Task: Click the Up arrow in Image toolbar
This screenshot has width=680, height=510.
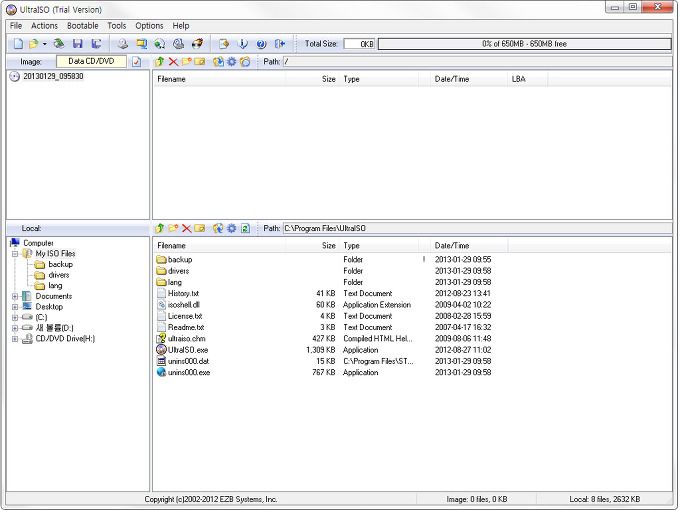Action: click(160, 62)
